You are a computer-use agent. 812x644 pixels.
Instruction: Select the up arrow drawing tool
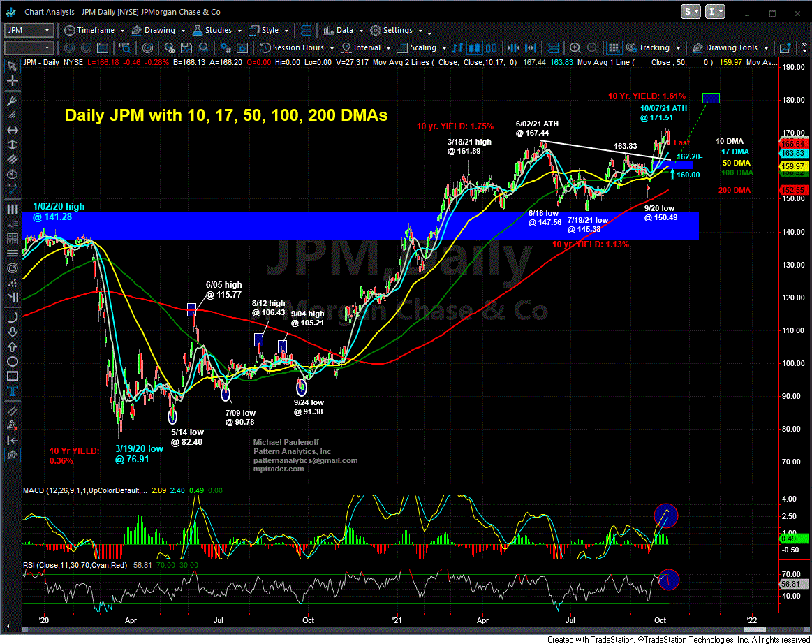coord(12,346)
